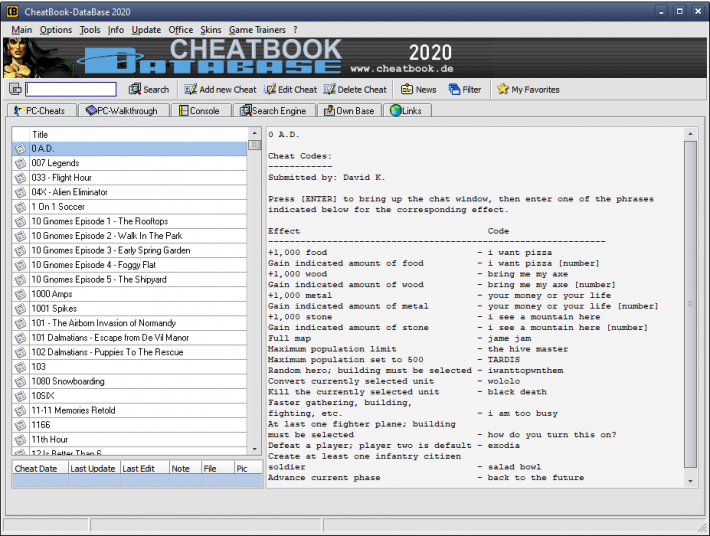
Task: Open the Own Base tab
Action: tap(350, 110)
